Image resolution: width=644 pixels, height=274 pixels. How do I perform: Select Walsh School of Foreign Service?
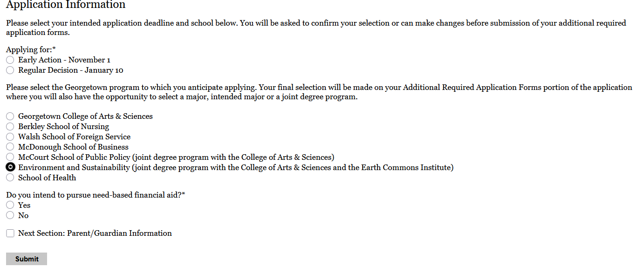click(x=10, y=137)
